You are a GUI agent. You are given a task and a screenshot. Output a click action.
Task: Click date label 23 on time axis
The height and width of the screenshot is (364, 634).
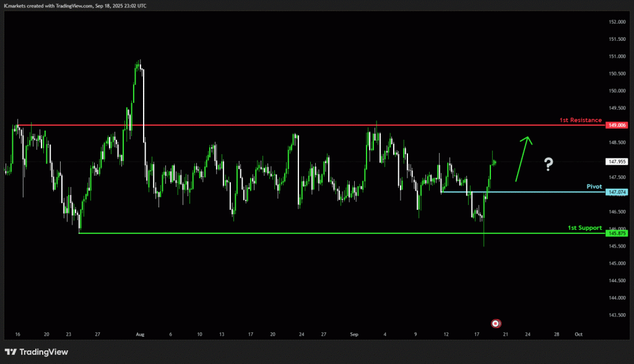point(68,334)
